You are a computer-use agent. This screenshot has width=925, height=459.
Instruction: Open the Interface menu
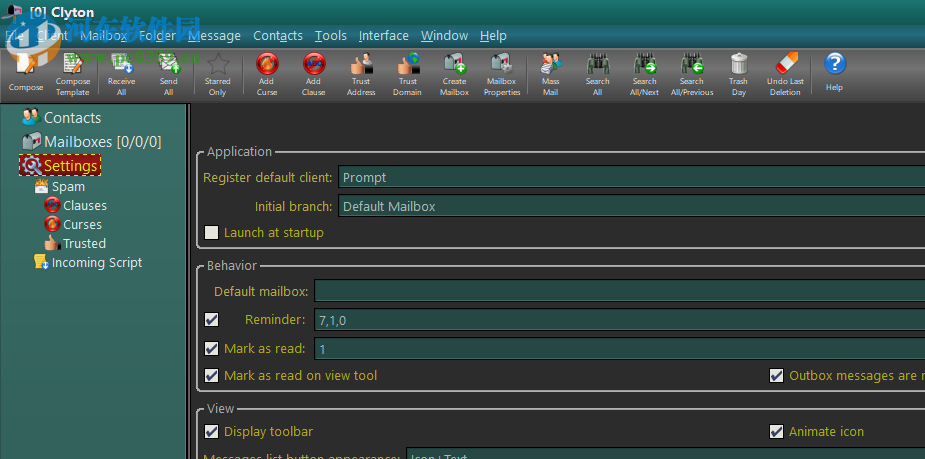tap(383, 35)
